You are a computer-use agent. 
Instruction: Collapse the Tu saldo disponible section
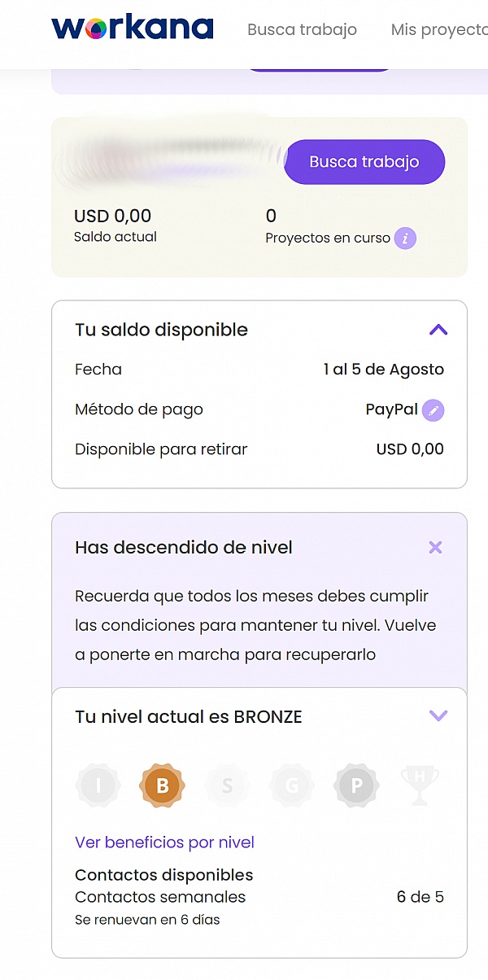[438, 330]
